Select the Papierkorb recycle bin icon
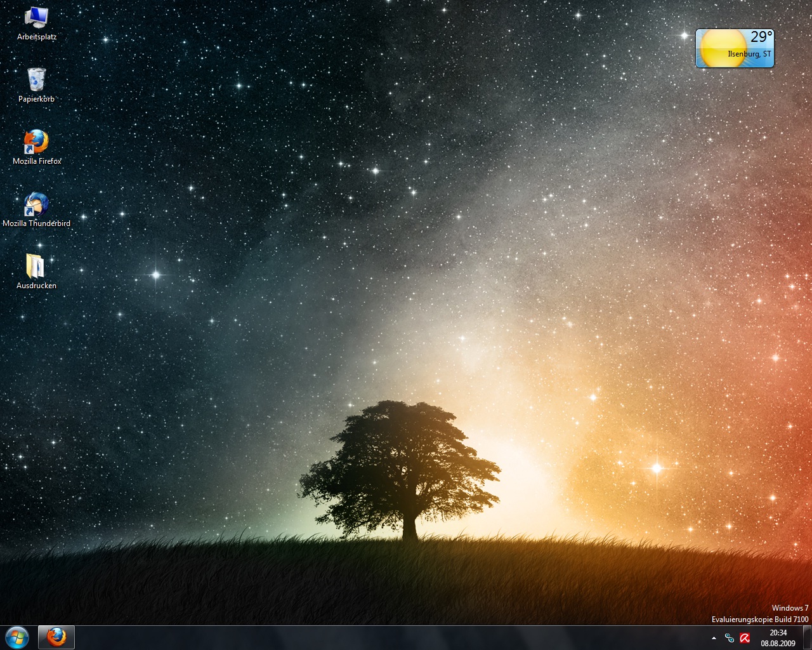 (x=37, y=85)
